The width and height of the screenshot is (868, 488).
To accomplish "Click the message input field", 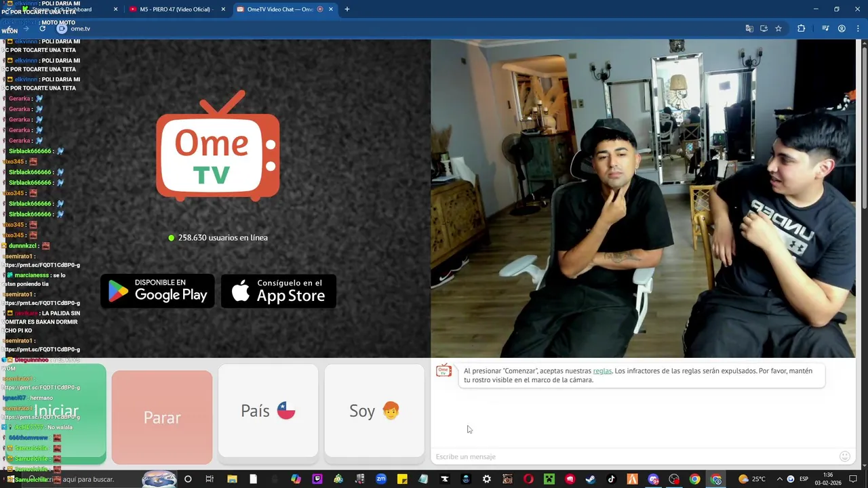I will pyautogui.click(x=634, y=457).
